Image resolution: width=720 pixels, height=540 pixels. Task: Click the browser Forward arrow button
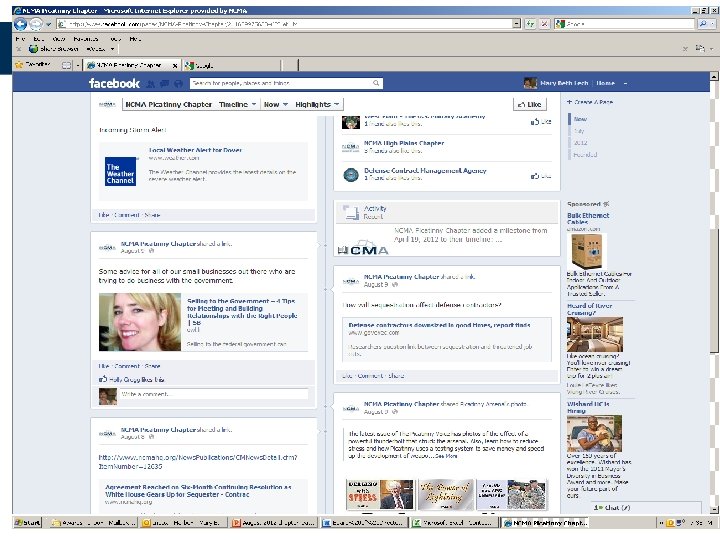coord(35,24)
